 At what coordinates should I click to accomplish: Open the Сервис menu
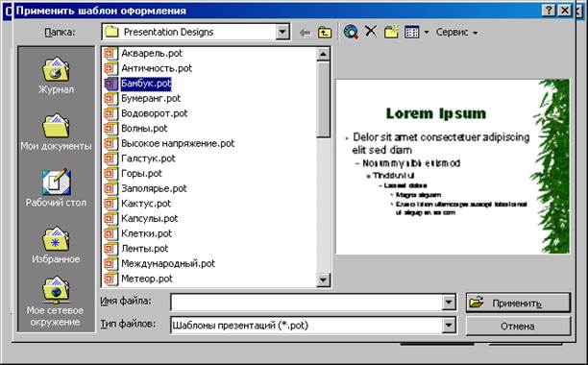tap(456, 33)
